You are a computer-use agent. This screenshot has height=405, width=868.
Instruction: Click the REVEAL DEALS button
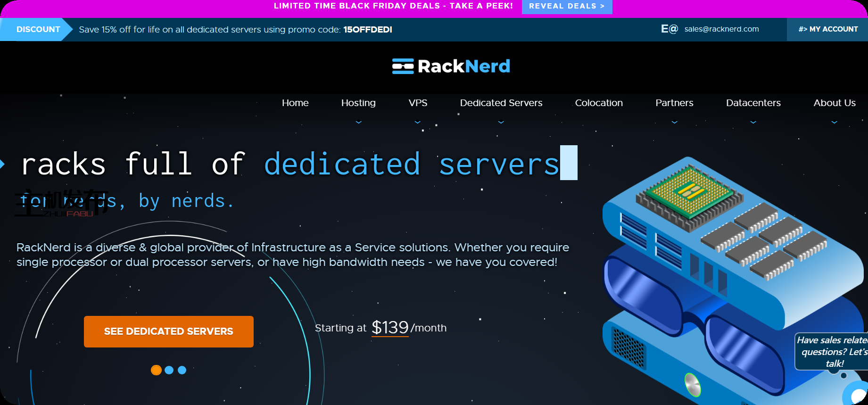tap(567, 7)
